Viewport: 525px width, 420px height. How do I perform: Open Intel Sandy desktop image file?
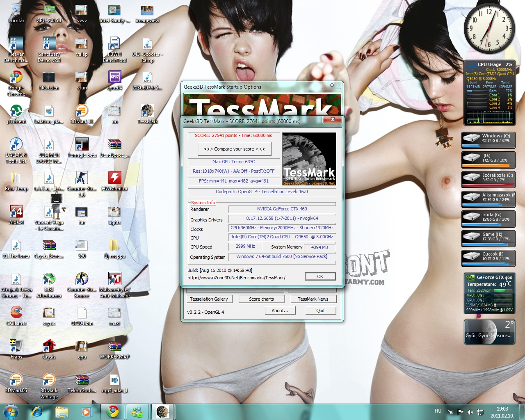pos(114,13)
